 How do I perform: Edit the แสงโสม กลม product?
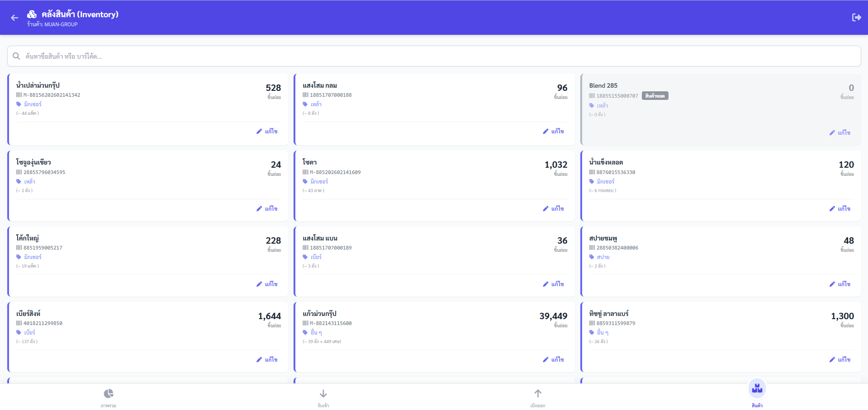[553, 132]
